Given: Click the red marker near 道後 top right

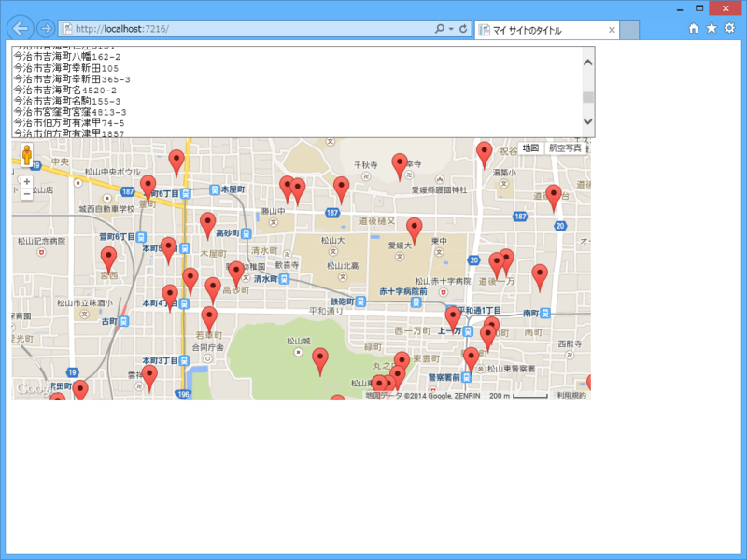Looking at the screenshot, I should coord(553,198).
